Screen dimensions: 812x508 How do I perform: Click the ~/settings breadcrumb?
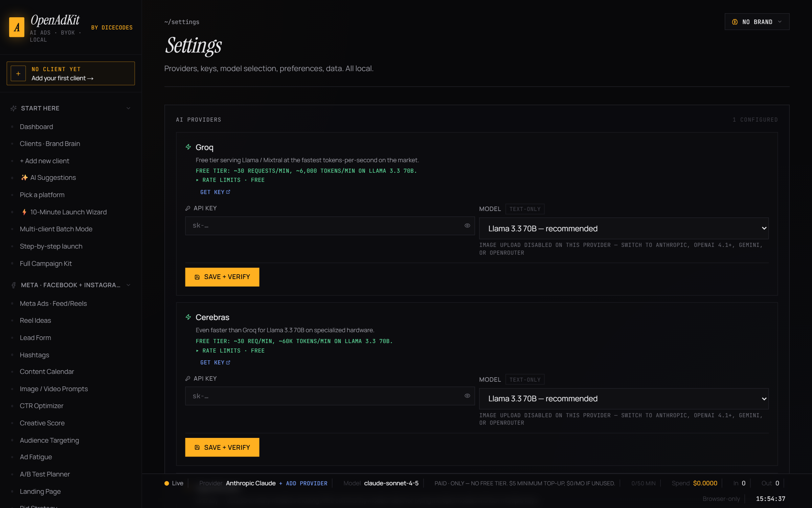coord(182,22)
